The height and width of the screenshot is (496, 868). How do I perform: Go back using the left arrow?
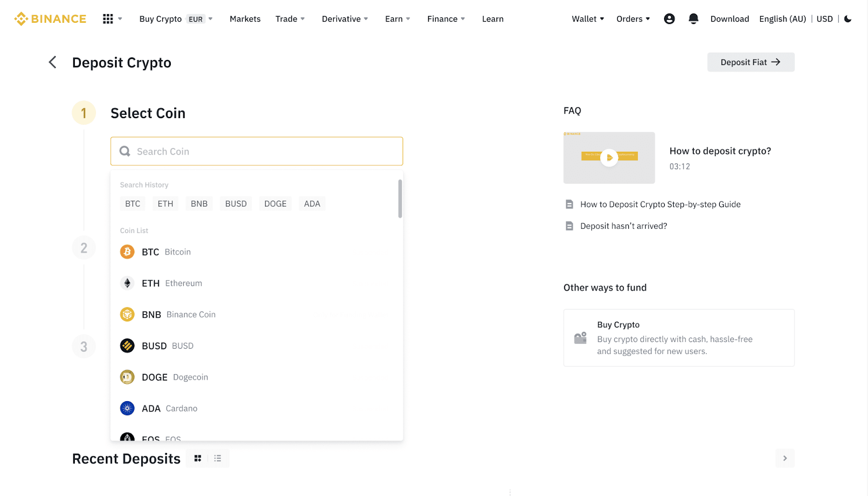53,62
